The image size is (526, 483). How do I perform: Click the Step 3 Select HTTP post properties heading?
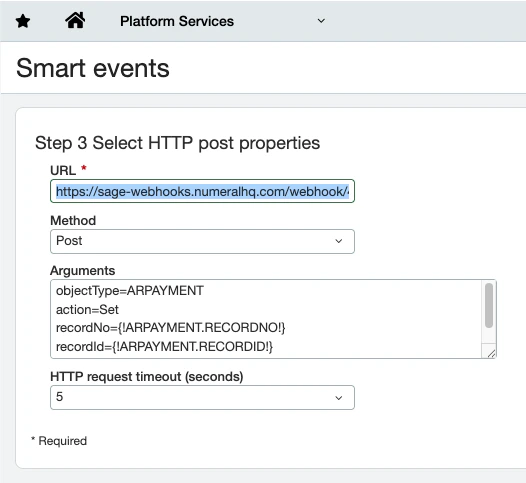pos(177,143)
